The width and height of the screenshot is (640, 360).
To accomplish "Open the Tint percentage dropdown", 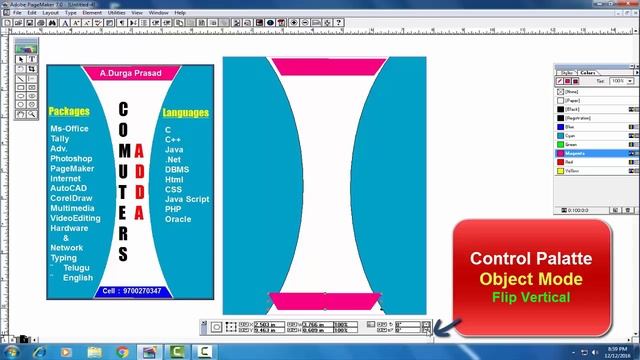I will tap(630, 81).
